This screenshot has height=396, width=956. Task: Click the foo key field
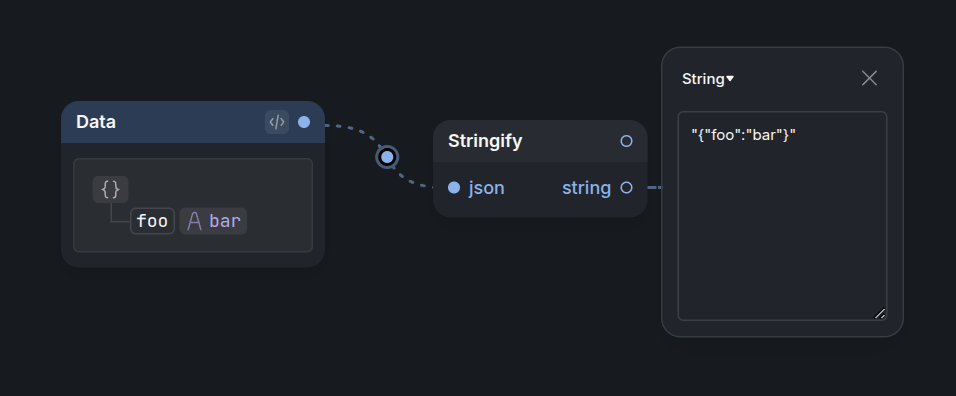pos(152,221)
